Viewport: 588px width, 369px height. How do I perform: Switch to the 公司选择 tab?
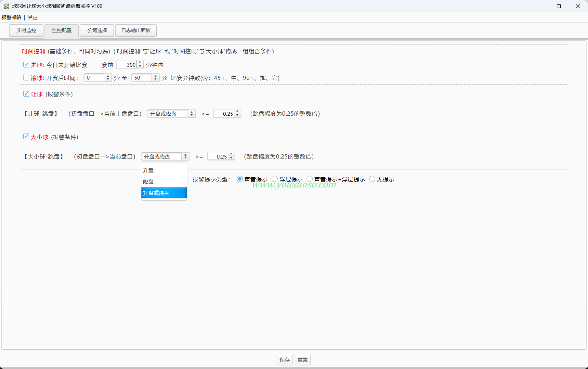pos(97,31)
